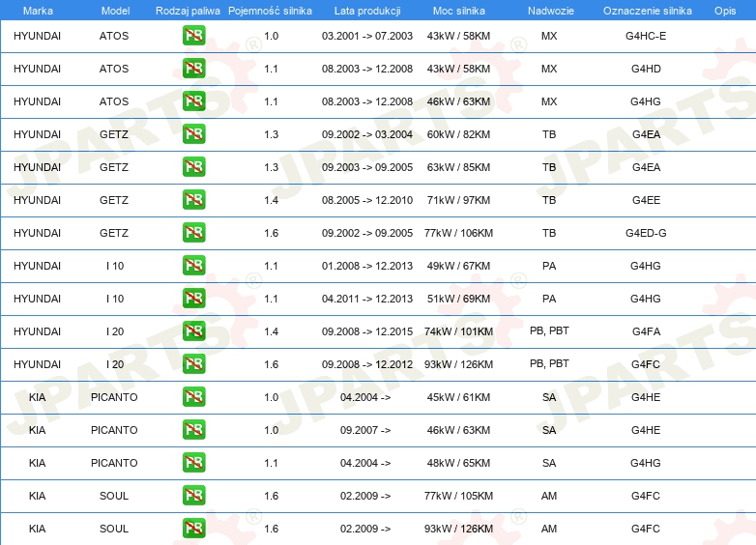The image size is (756, 545).
Task: Click body code PA in 49kW row
Action: 549,266
